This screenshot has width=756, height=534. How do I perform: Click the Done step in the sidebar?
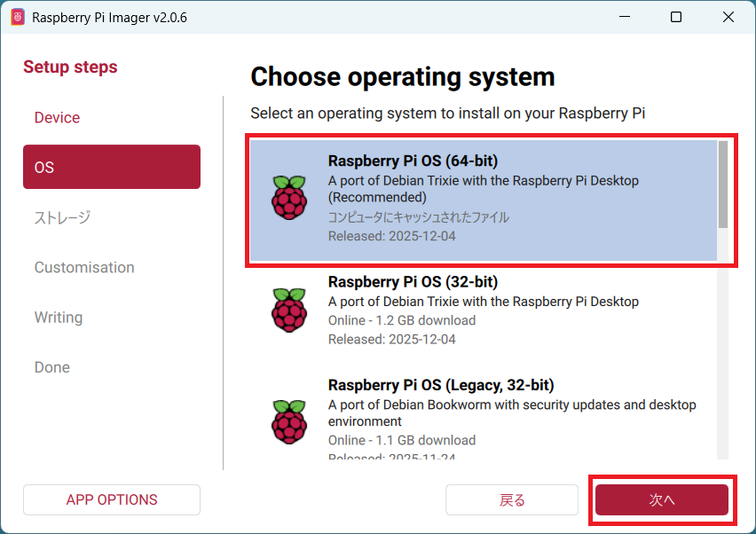coord(52,367)
